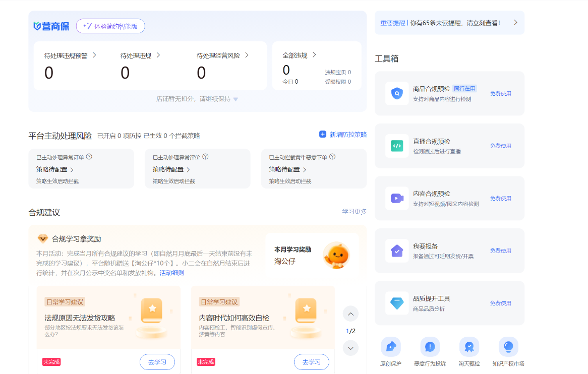Open 恶意行为投诉 shortcut icon
Viewport: 588px width, 374px height.
[x=430, y=347]
